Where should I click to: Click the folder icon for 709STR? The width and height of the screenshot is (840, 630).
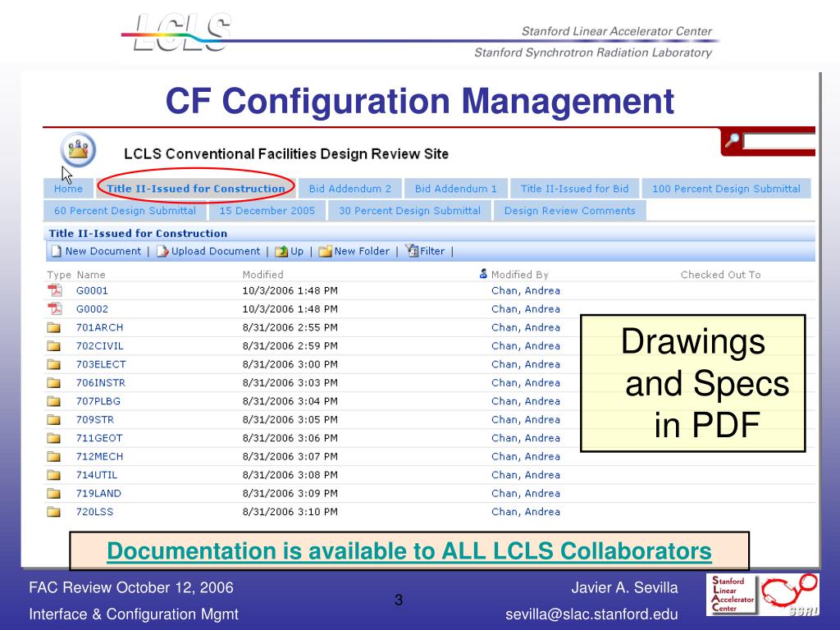53,419
